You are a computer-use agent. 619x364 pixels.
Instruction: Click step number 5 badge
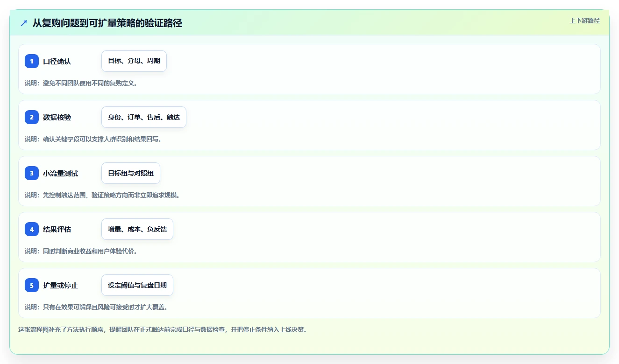pos(32,285)
